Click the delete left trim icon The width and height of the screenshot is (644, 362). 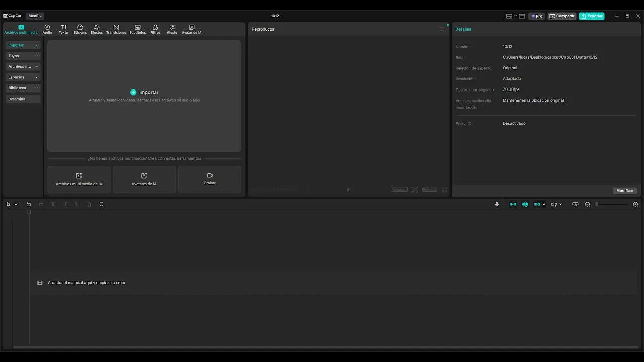[x=65, y=204]
